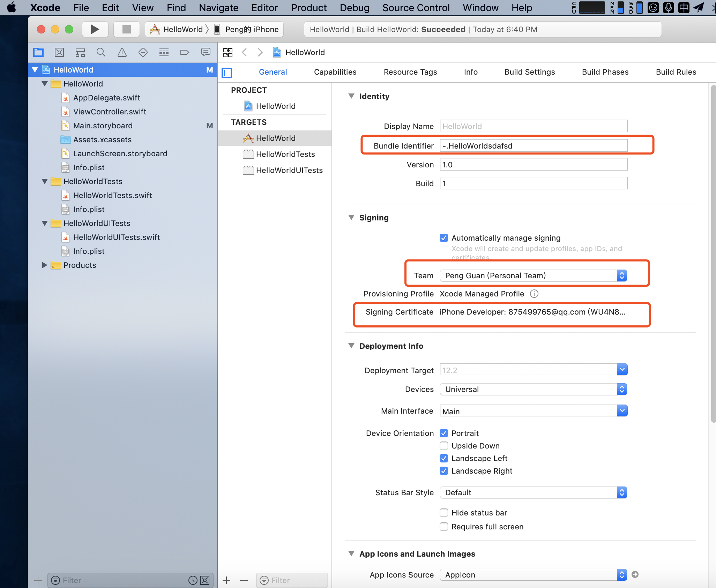Open the AppIcon asset arrow button
The height and width of the screenshot is (588, 716).
pos(635,574)
